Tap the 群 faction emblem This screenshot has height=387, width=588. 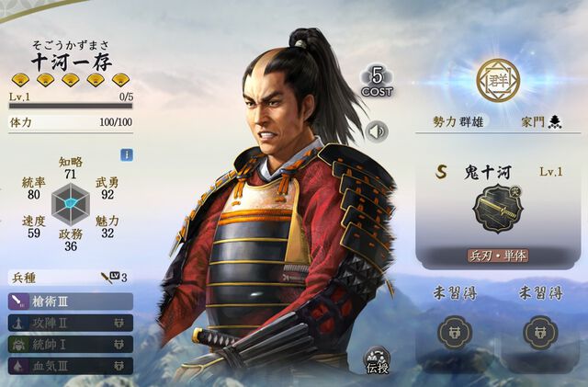[x=498, y=80]
